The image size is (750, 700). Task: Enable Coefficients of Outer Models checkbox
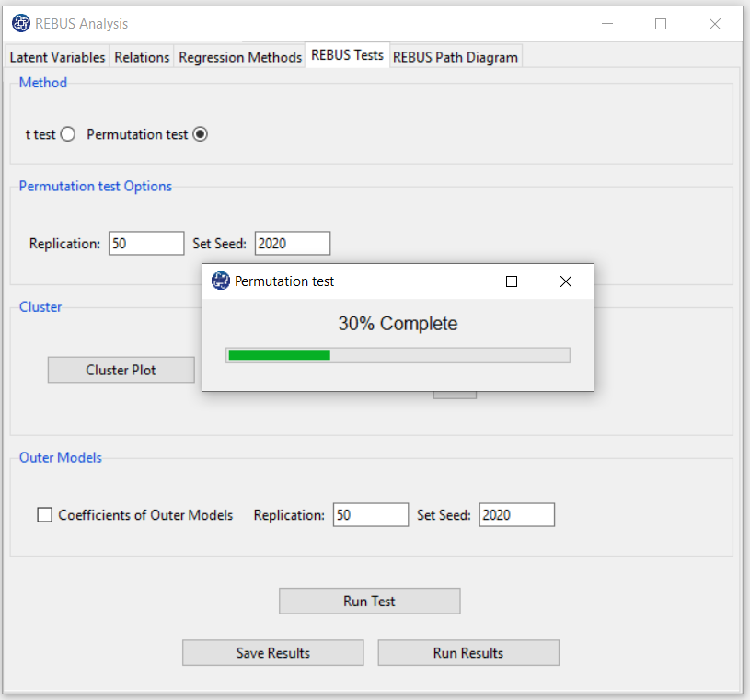44,515
